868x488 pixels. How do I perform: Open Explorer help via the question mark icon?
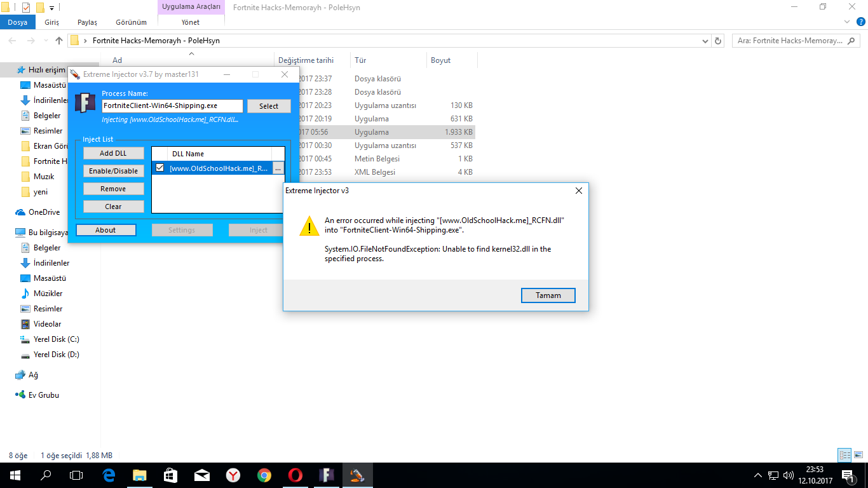tap(860, 22)
